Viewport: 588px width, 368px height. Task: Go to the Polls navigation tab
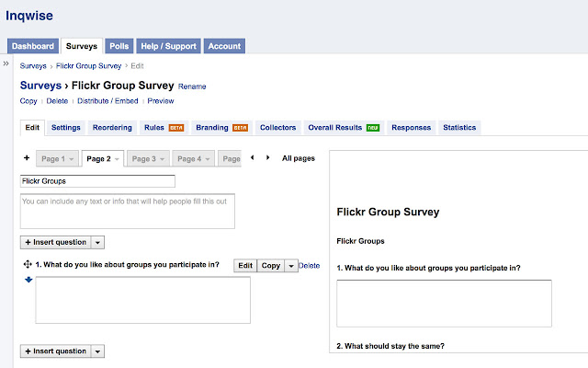(119, 45)
